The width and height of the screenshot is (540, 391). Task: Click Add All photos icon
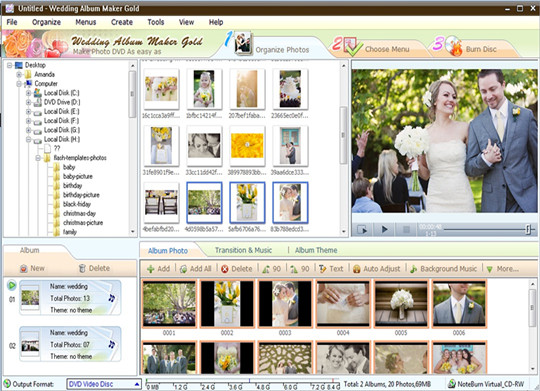184,269
